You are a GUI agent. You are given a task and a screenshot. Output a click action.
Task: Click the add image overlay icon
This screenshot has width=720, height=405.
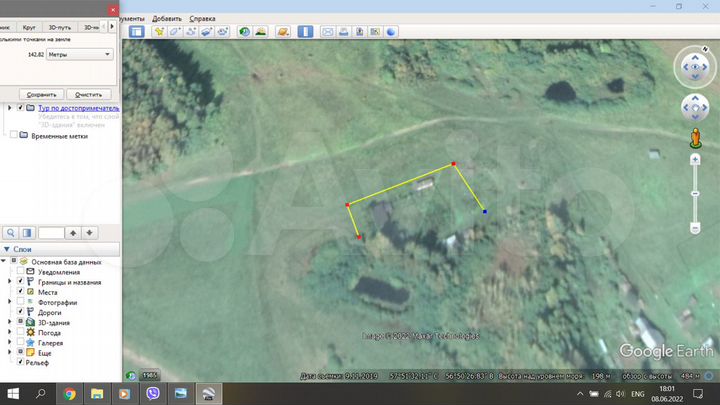pos(207,32)
